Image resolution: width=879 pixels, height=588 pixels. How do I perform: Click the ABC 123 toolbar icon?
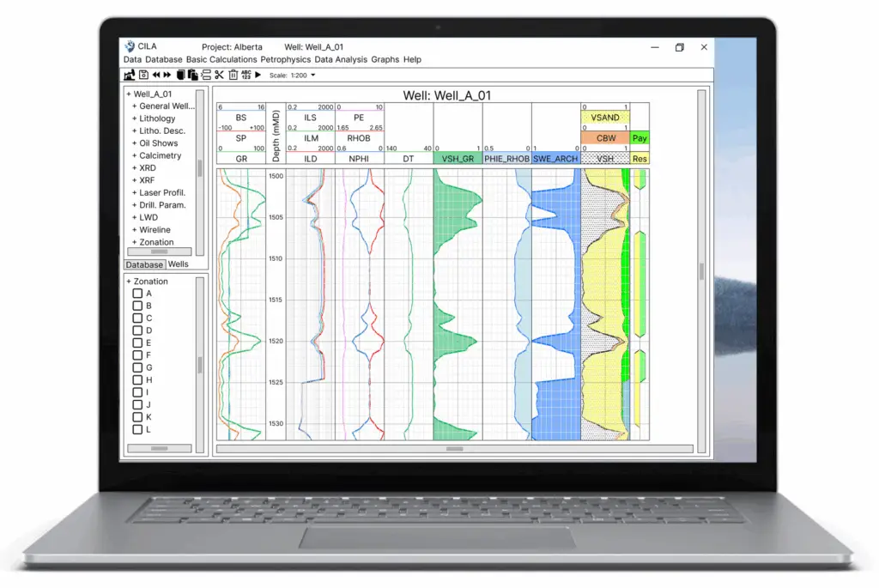pyautogui.click(x=246, y=75)
